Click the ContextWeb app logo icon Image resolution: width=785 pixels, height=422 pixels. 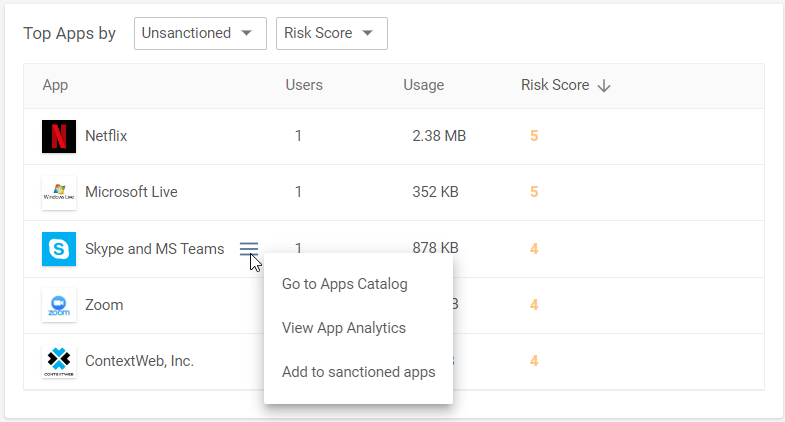tap(59, 361)
